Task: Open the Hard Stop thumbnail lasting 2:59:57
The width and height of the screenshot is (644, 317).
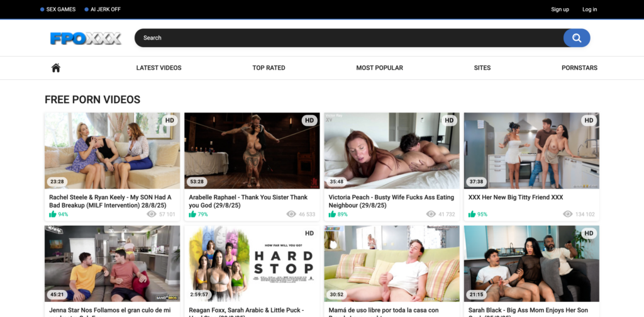Action: pyautogui.click(x=252, y=264)
